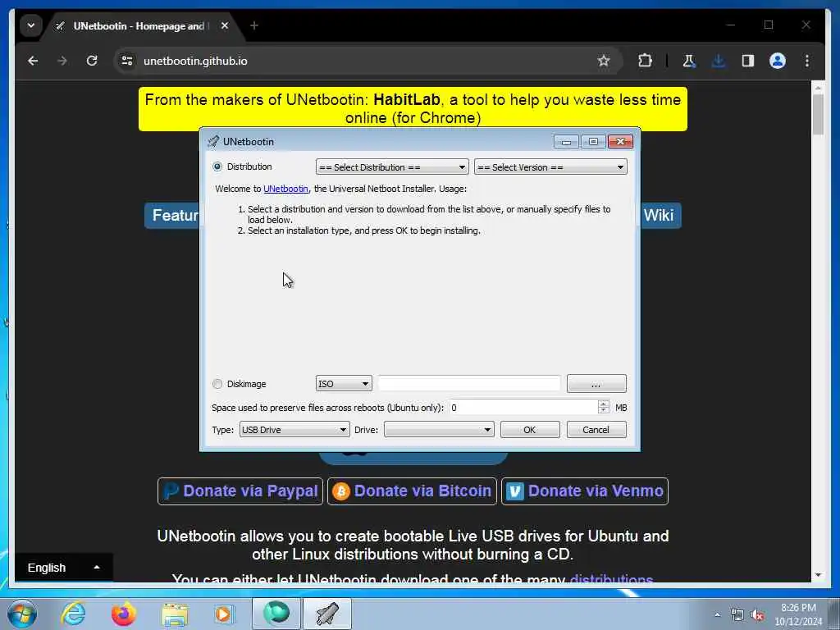Open Windows Explorer from taskbar
Image resolution: width=840 pixels, height=630 pixels.
[x=175, y=614]
